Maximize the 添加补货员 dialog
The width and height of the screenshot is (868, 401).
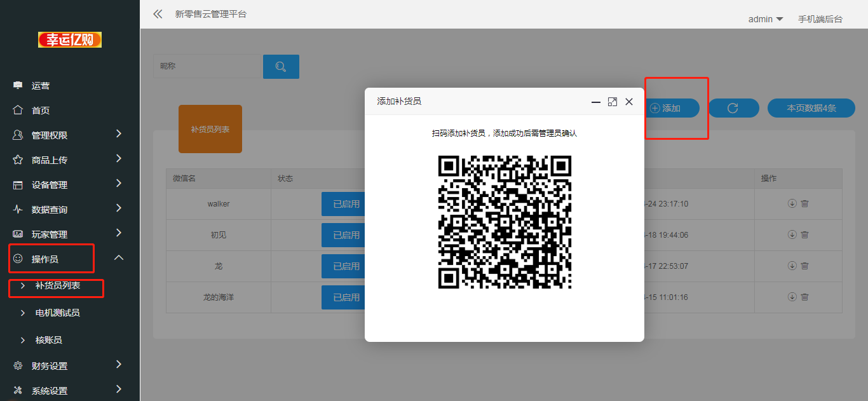[x=613, y=102]
